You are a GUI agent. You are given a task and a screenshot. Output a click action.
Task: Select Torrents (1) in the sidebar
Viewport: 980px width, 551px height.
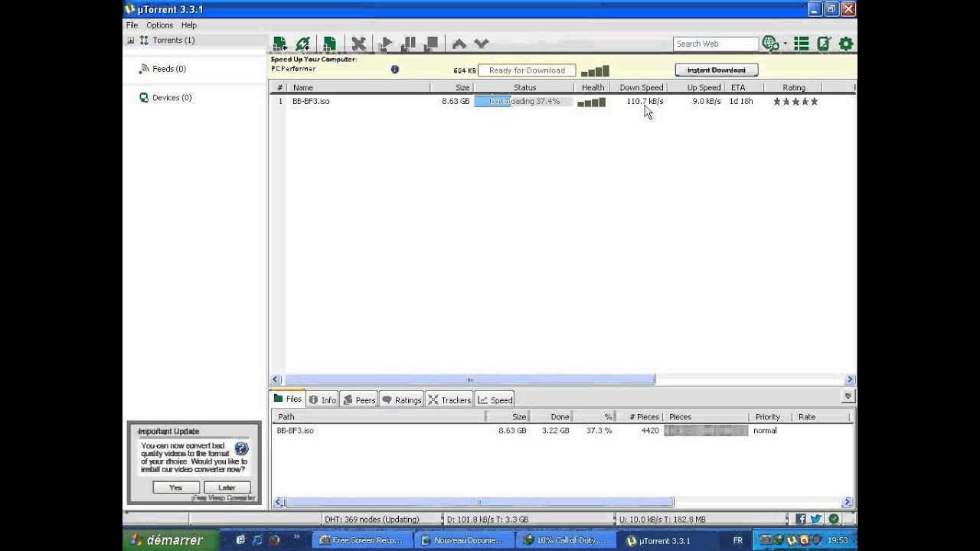pyautogui.click(x=173, y=41)
